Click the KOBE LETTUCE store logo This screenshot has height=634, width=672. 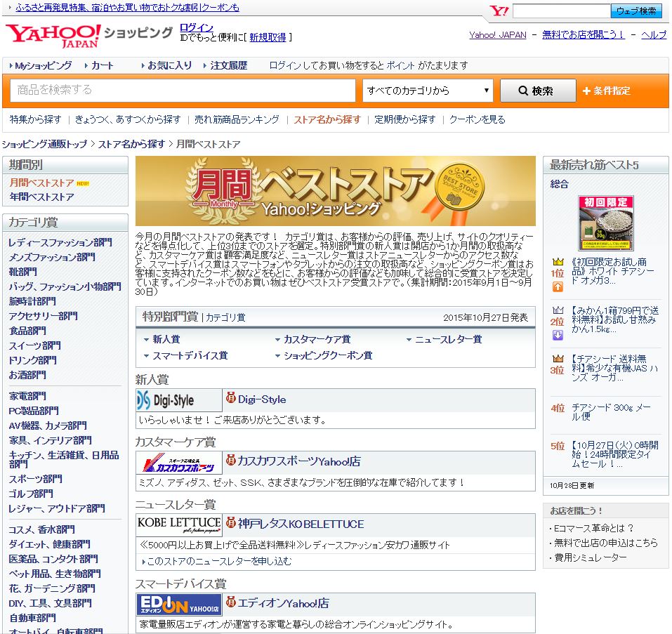(179, 525)
